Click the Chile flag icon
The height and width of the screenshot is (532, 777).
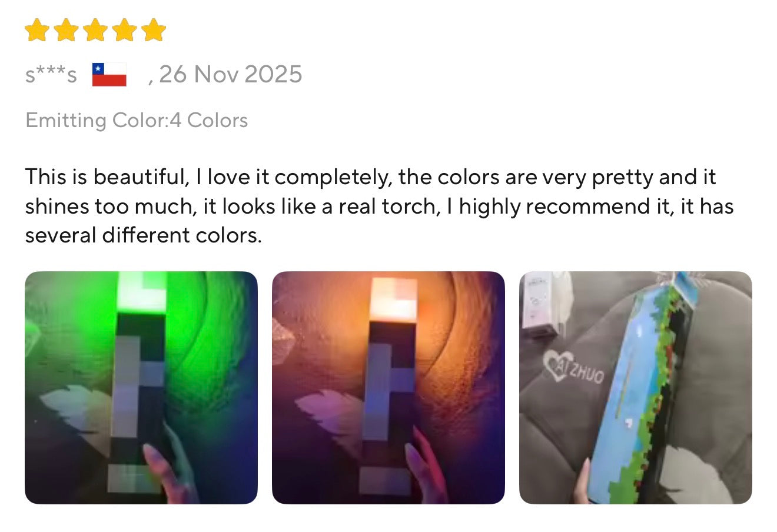tap(109, 75)
